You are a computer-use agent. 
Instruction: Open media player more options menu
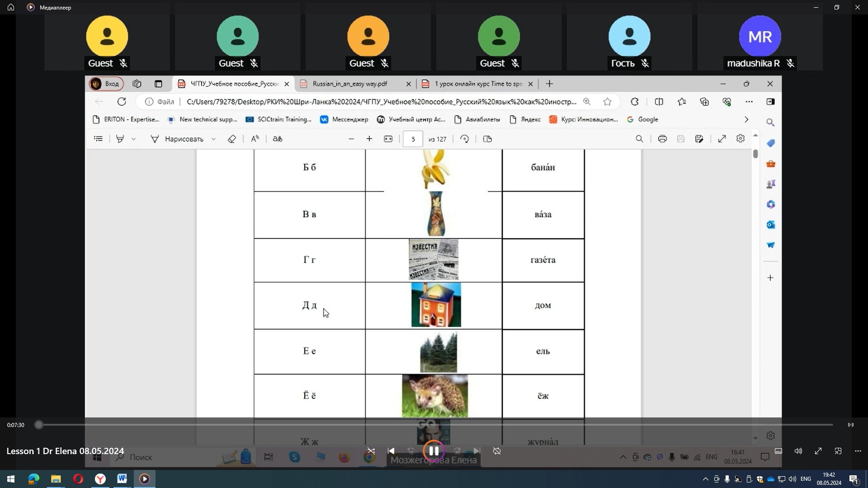[858, 451]
